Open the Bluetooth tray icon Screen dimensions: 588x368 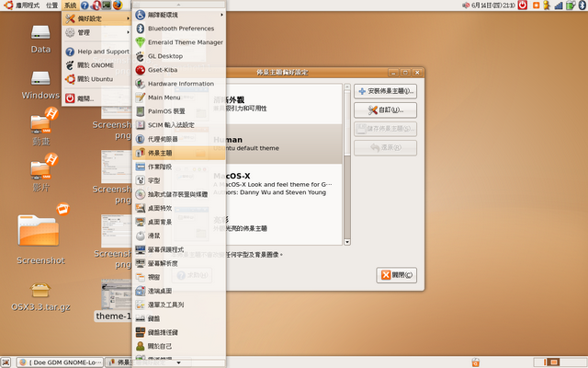[582, 5]
